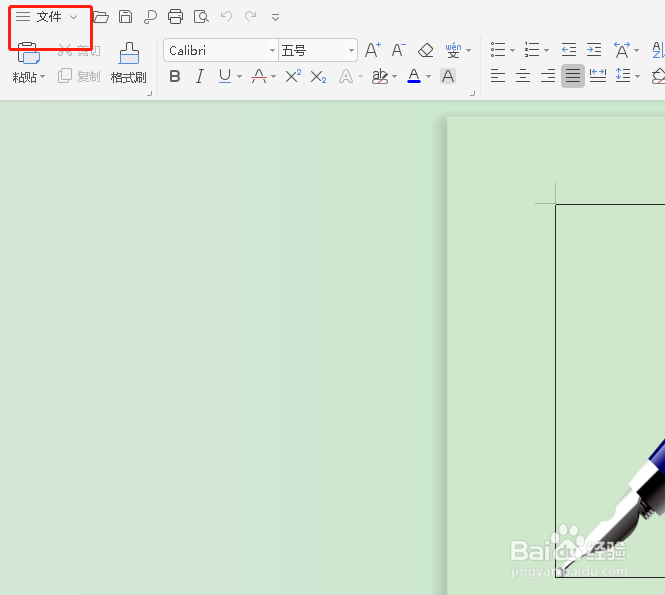Click the Open folder icon
Screen dimensions: 665x595
tap(101, 17)
